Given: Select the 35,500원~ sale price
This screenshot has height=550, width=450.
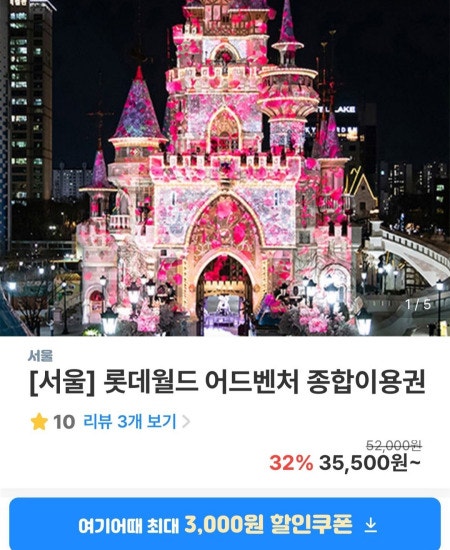Looking at the screenshot, I should pos(369,463).
